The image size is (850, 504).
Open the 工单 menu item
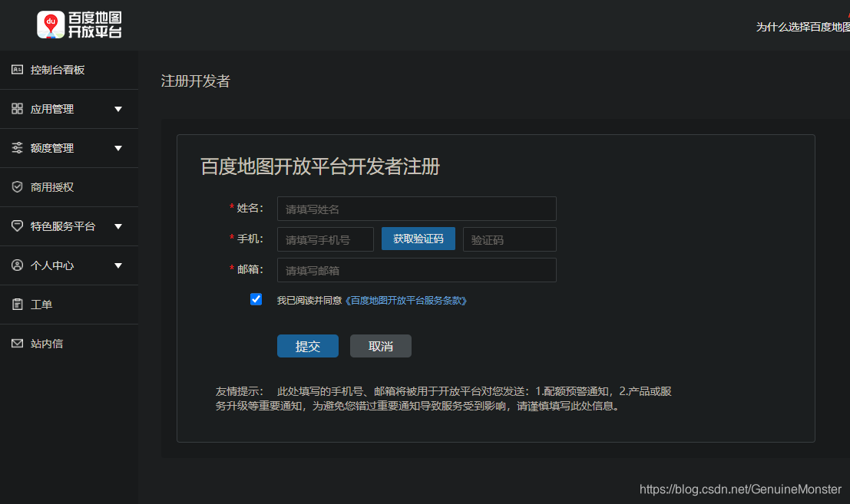pyautogui.click(x=69, y=305)
